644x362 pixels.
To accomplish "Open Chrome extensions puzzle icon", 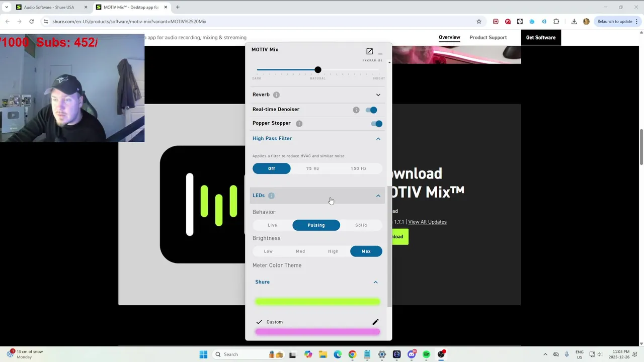I will click(x=556, y=22).
